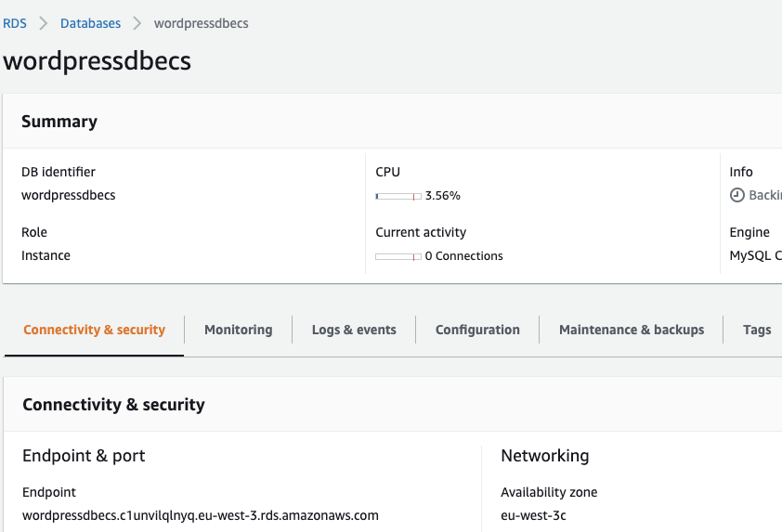Open the Configuration tab
The width and height of the screenshot is (782, 532).
477,330
